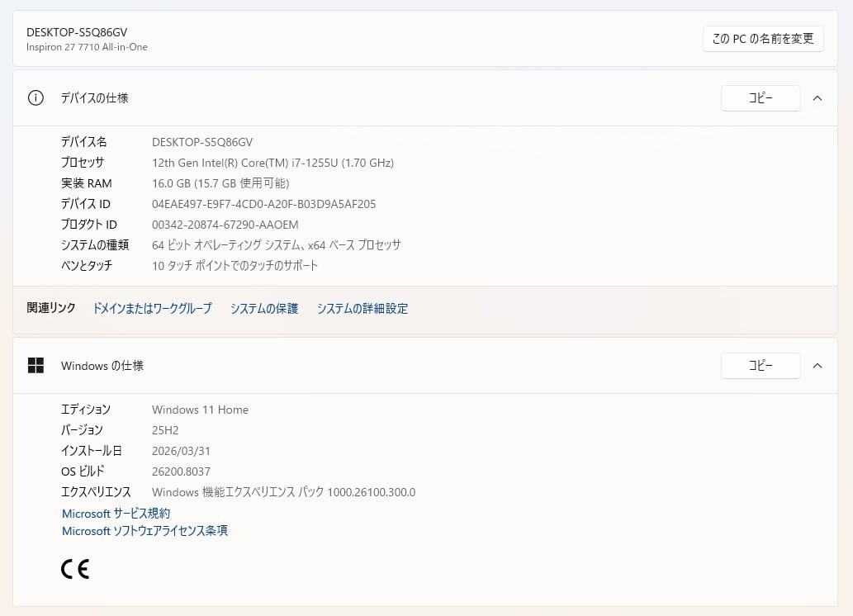Screen dimensions: 853x616
Task: Select version value 25H2
Action: click(x=165, y=430)
